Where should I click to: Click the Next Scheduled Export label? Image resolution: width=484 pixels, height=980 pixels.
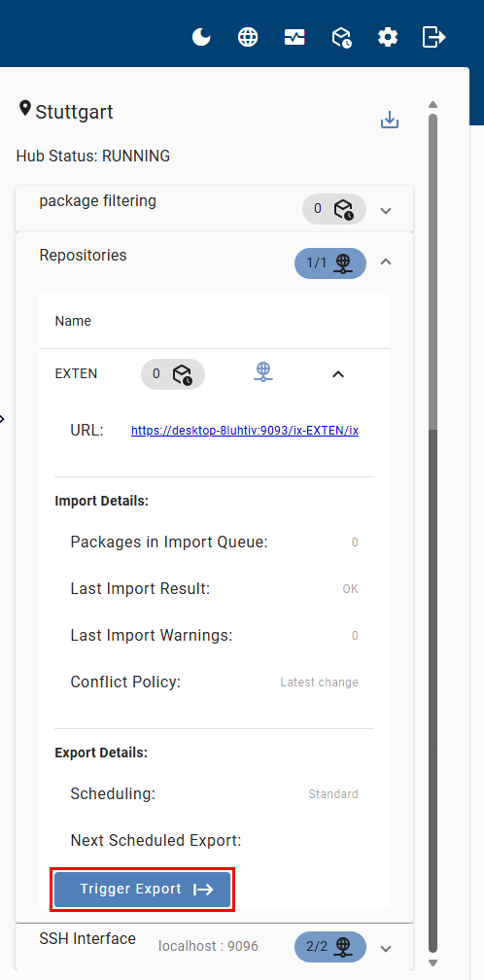coord(156,841)
